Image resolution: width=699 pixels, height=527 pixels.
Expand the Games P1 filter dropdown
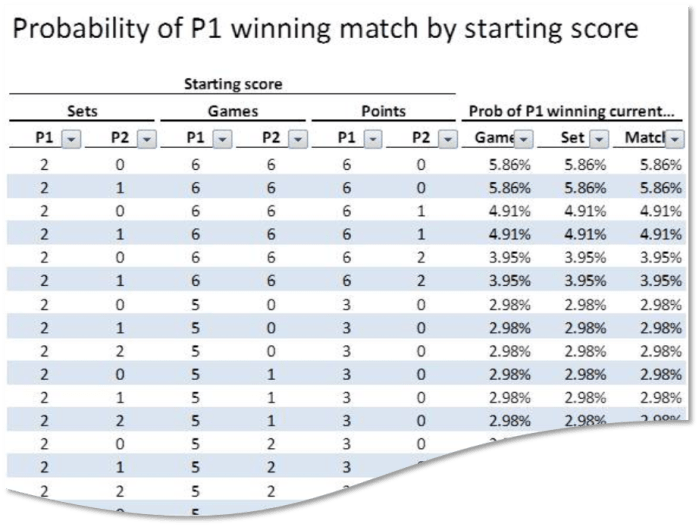click(x=223, y=139)
